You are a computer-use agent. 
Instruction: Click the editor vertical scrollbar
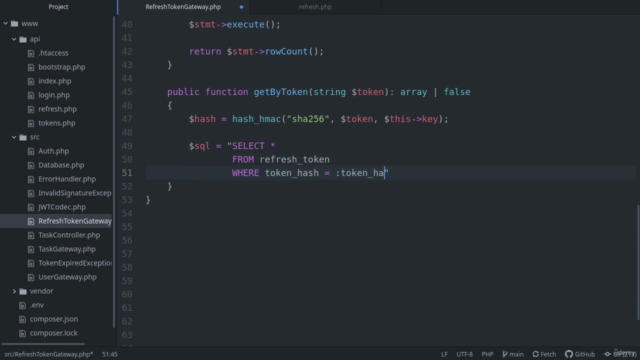638,263
